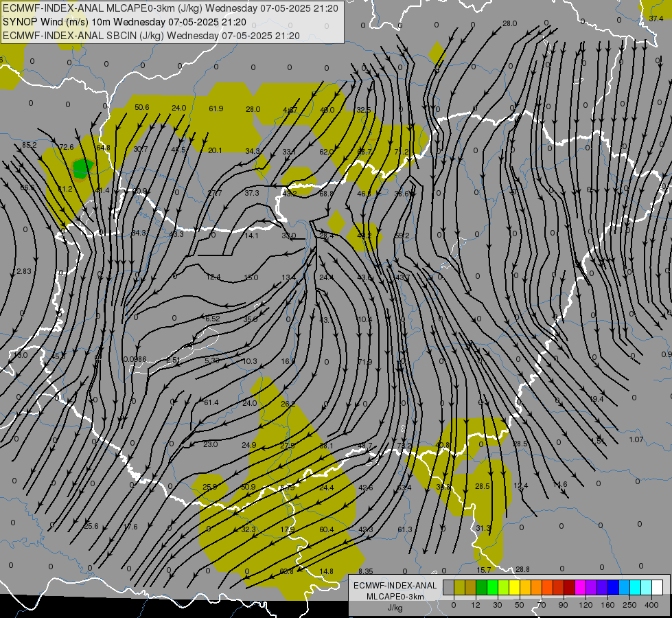Click the map value 60.4
Viewport: 672px width, 618px height.
[327, 529]
